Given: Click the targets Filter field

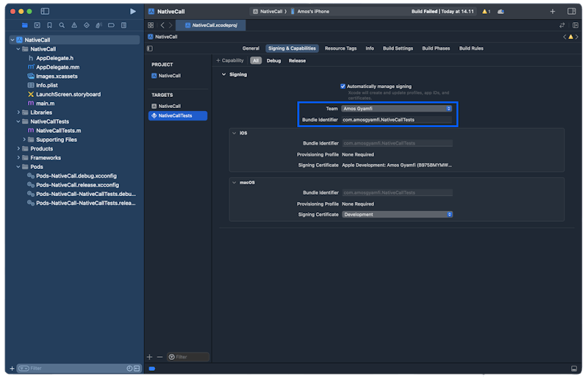Looking at the screenshot, I should 188,357.
